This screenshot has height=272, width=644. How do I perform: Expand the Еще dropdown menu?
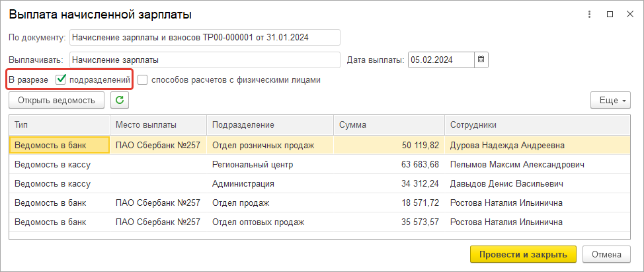(610, 100)
